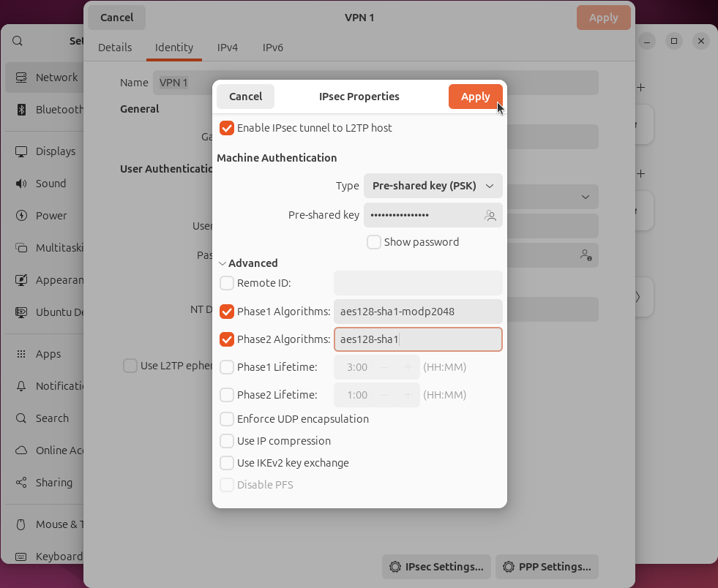Enable Phase1 Lifetime checkbox
The height and width of the screenshot is (588, 718).
(x=227, y=367)
